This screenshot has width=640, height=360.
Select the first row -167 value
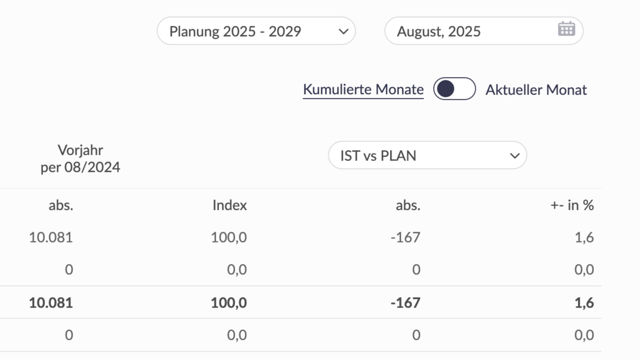405,237
